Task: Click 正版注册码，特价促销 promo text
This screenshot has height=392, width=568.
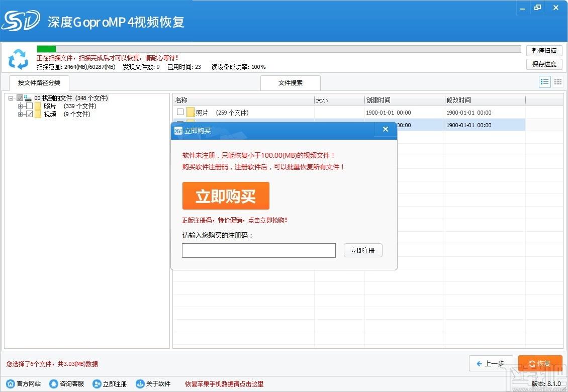Action: [234, 220]
